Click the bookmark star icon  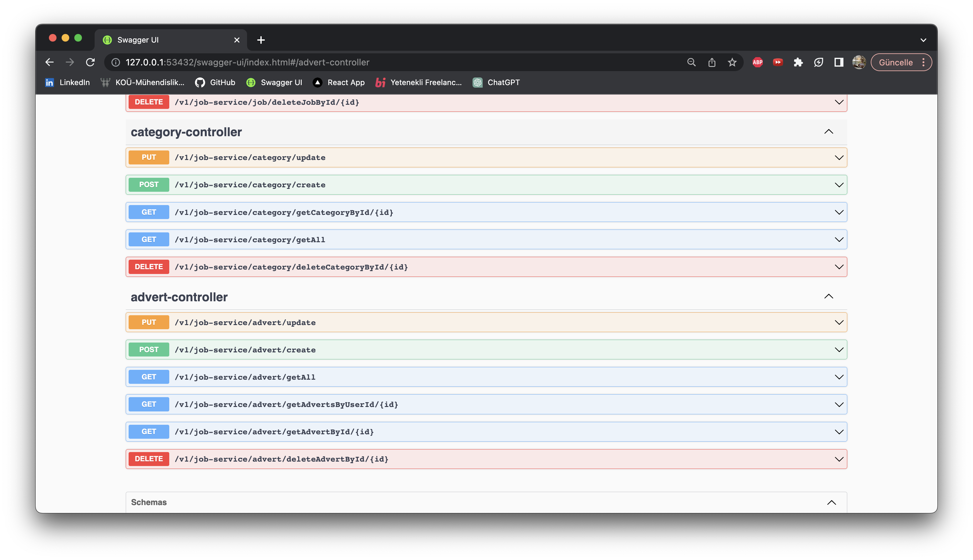click(732, 62)
